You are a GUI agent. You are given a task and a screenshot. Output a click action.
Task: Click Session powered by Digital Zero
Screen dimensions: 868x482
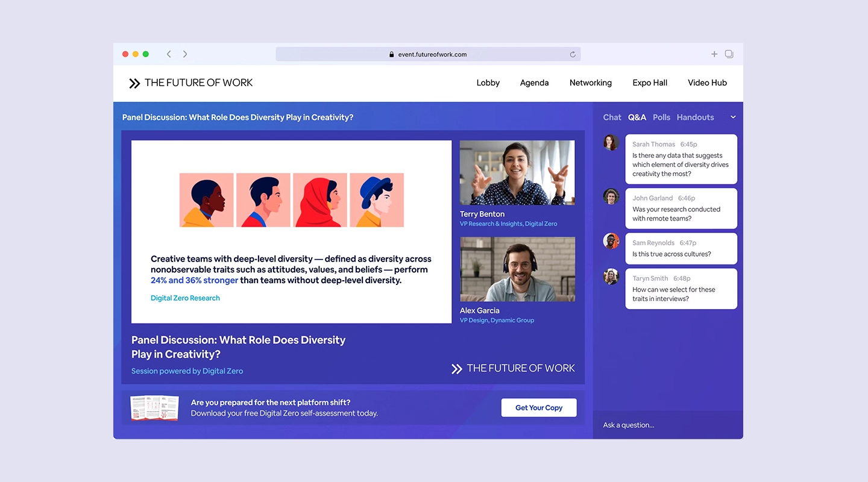[187, 371]
